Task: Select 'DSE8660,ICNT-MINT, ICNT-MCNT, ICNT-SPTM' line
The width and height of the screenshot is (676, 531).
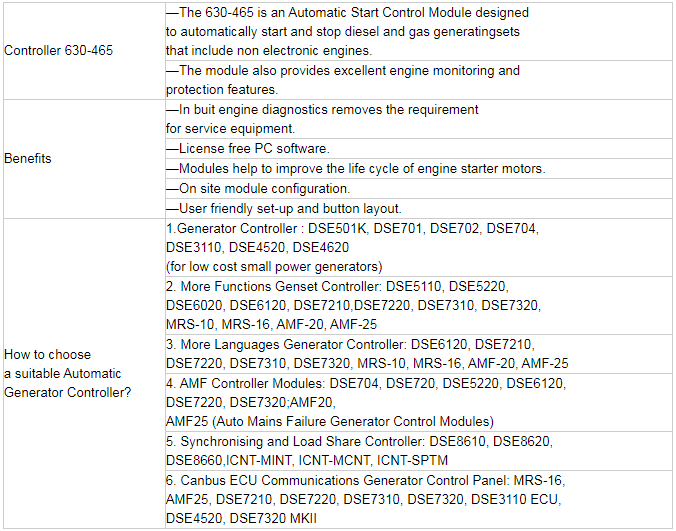Action: coord(307,461)
